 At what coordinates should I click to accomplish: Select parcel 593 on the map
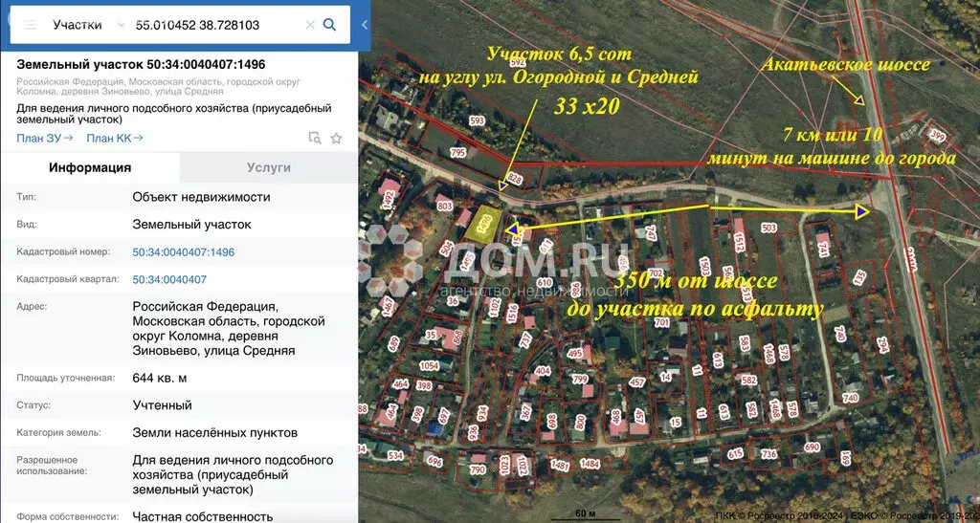(x=477, y=120)
